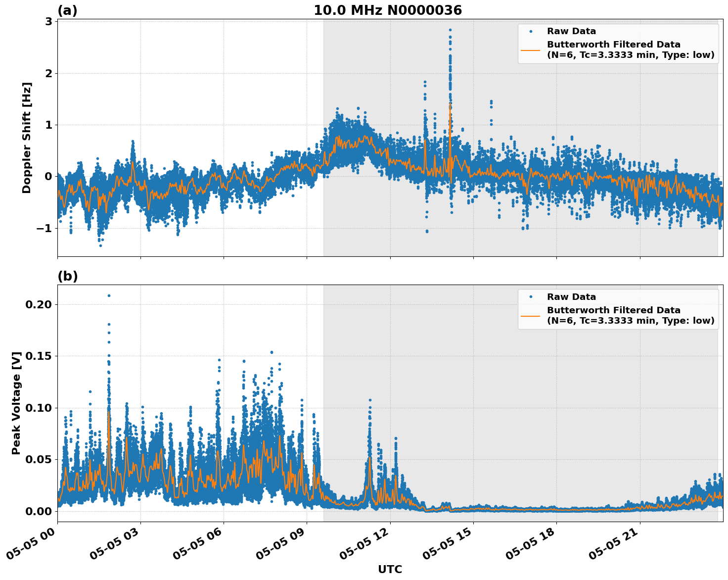The image size is (728, 580).
Task: Select the title 10.0 MHz N0000036
Action: (389, 9)
